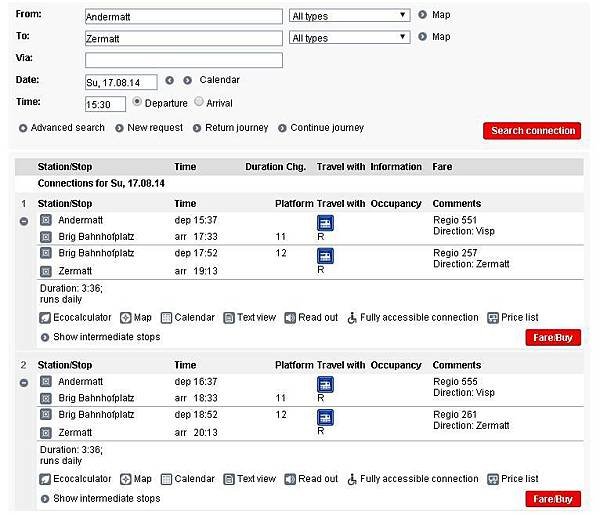Open Calendar for connection 1
Image resolution: width=600 pixels, height=515 pixels.
click(x=188, y=318)
